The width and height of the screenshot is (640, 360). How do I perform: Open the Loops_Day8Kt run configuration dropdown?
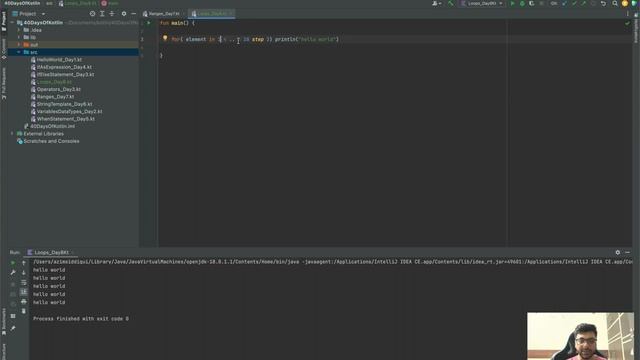[482, 4]
